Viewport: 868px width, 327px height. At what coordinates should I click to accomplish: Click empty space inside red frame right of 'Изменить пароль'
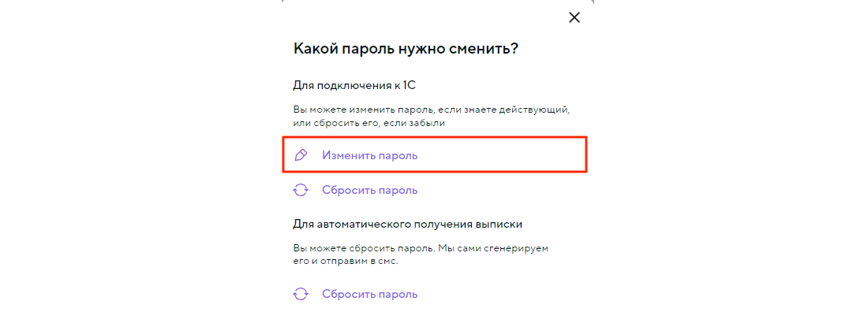pyautogui.click(x=505, y=155)
